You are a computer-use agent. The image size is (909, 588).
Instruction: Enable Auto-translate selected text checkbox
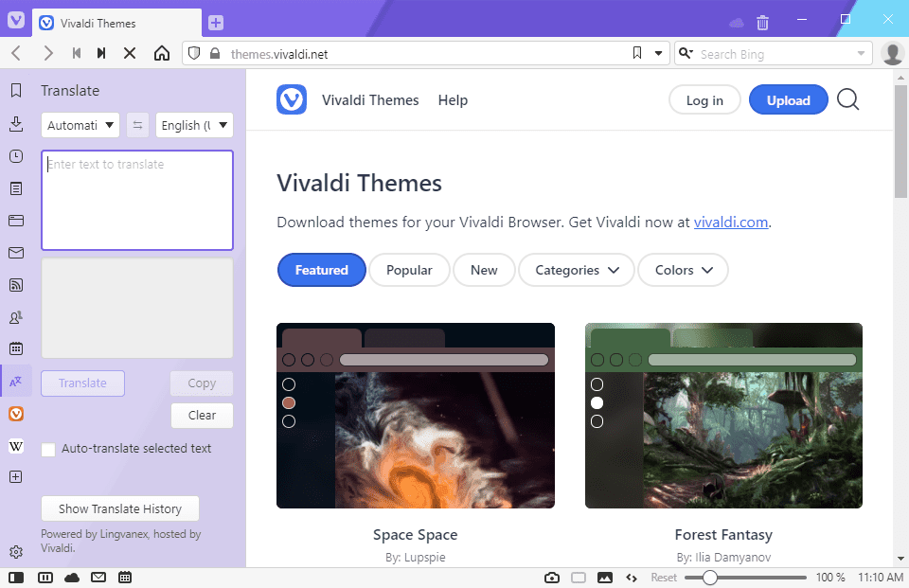pos(48,450)
